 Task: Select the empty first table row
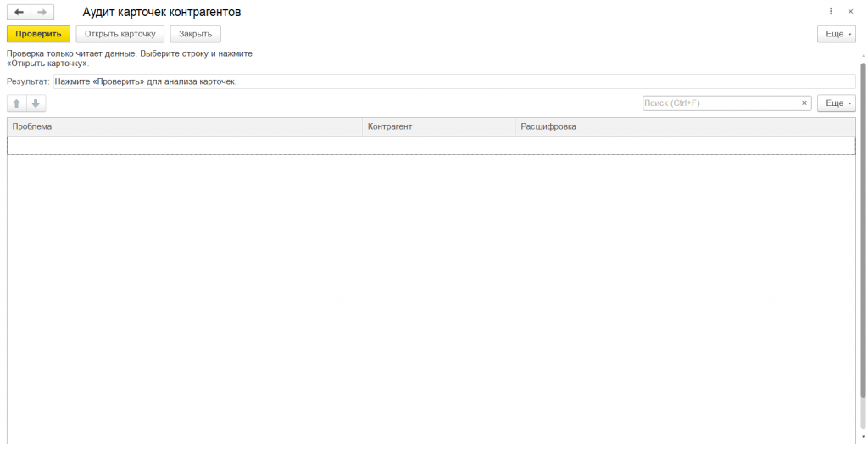point(431,146)
